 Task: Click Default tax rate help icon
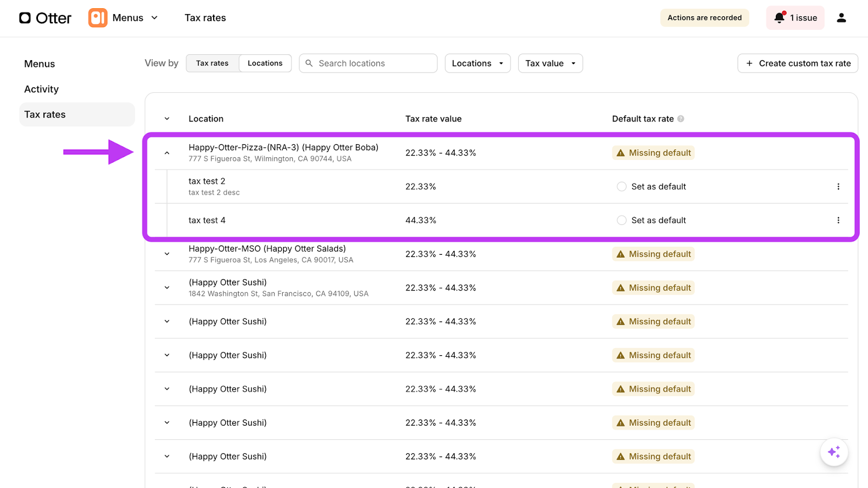pos(681,119)
